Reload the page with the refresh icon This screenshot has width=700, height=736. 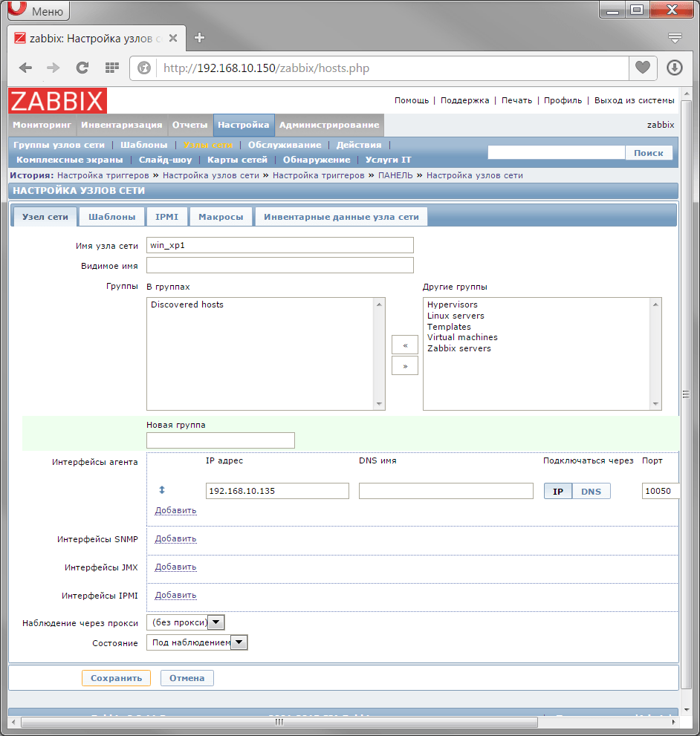click(x=82, y=68)
